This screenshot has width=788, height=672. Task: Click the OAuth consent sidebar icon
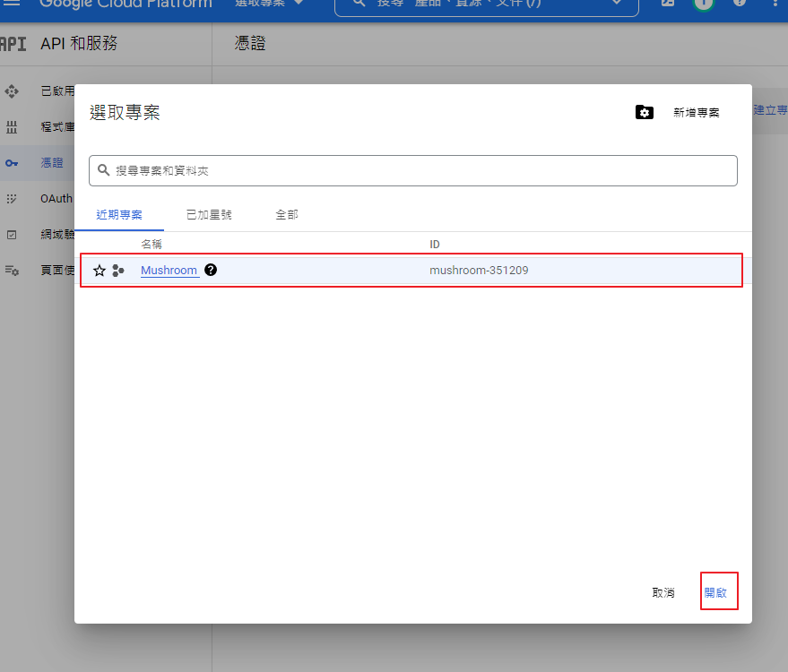click(12, 199)
